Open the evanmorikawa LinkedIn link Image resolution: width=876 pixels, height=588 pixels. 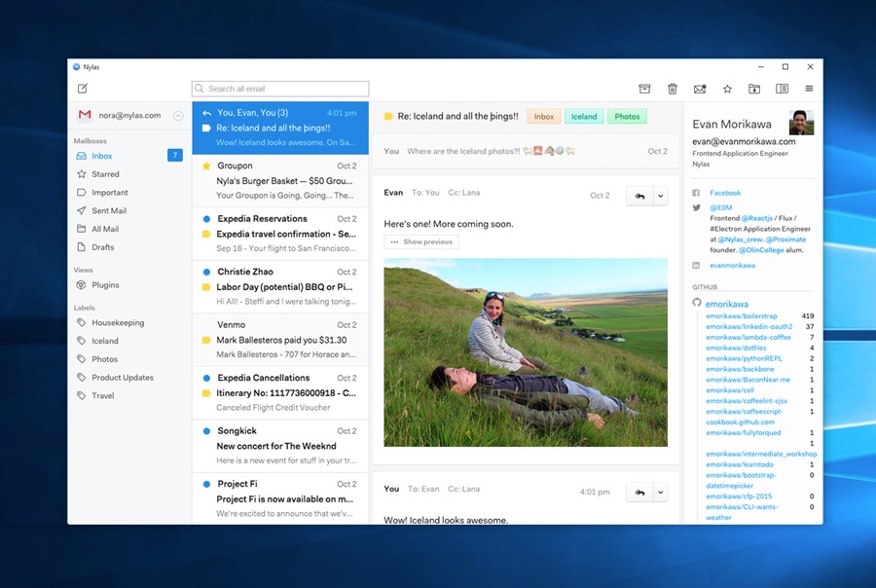coord(732,265)
